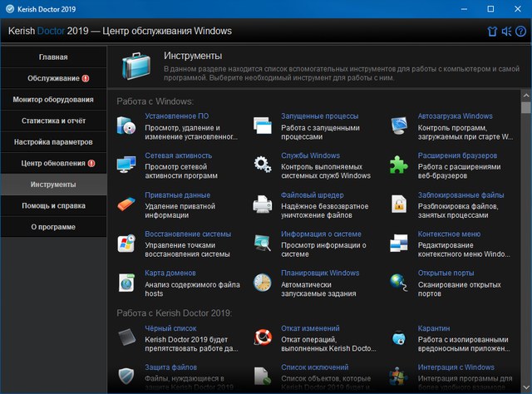Click the Откат изменений lifebuoy icon
532x394 pixels.
[263, 337]
